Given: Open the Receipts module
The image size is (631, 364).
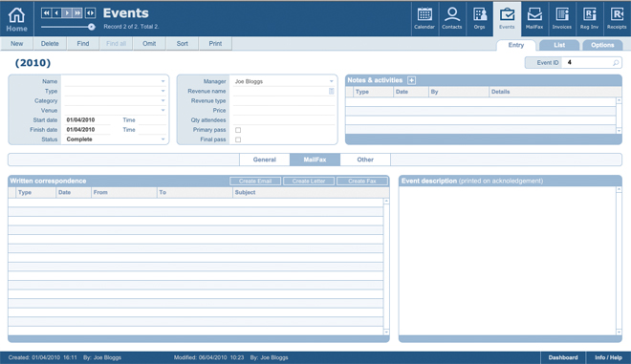Looking at the screenshot, I should pos(617,18).
